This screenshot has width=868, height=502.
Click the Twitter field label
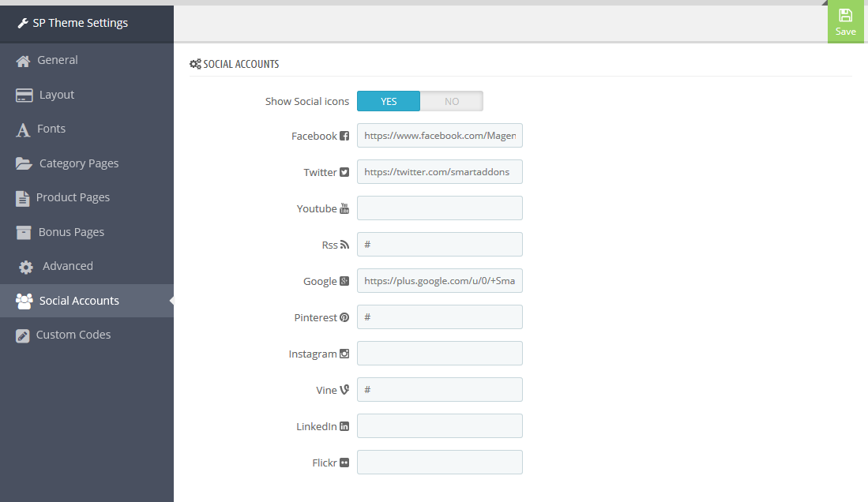click(x=320, y=173)
